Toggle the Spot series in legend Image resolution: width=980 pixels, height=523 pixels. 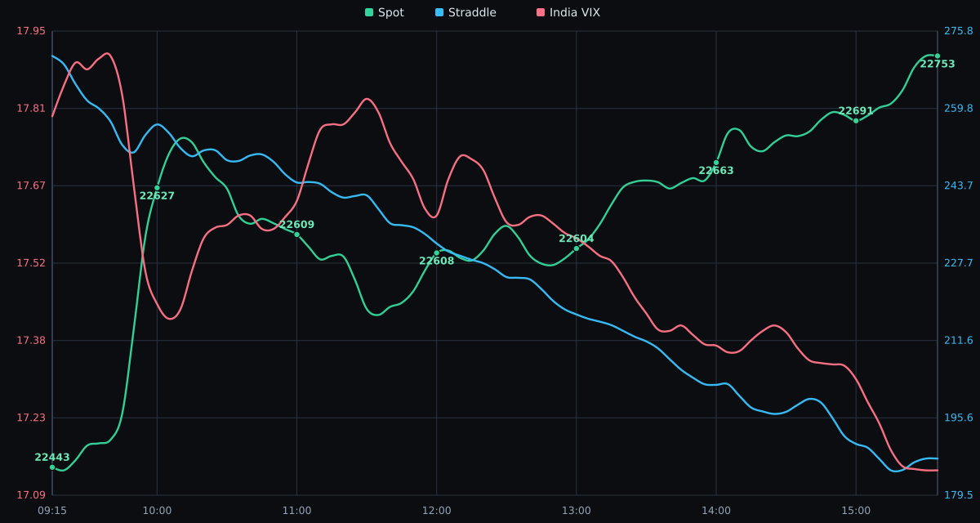pos(385,12)
